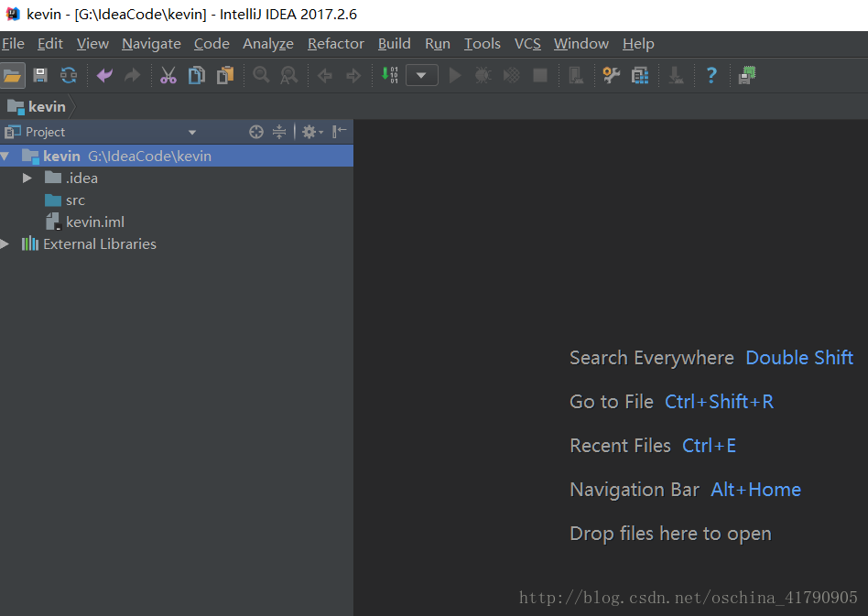The width and height of the screenshot is (868, 616).
Task: Open the VCS menu
Action: (x=527, y=43)
